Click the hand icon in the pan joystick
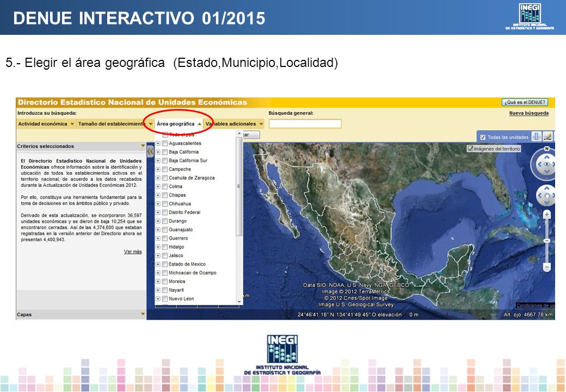The height and width of the screenshot is (392, 566). (547, 195)
